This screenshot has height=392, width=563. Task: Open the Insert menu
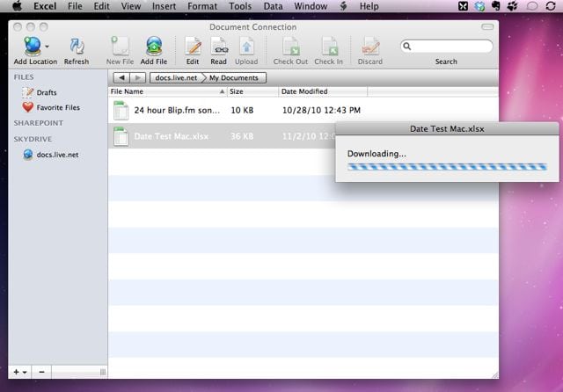pyautogui.click(x=165, y=6)
